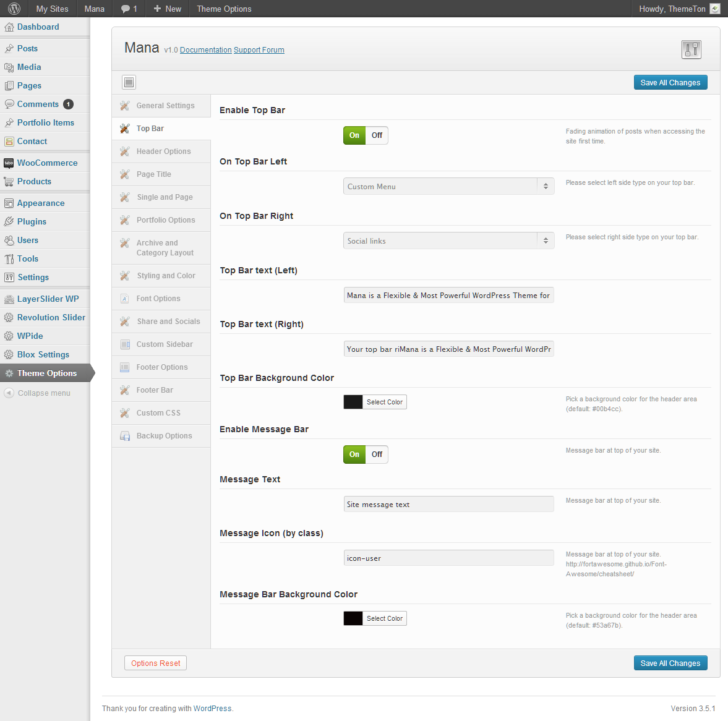This screenshot has width=728, height=721.
Task: Open the comments bubble in admin bar
Action: pyautogui.click(x=129, y=9)
